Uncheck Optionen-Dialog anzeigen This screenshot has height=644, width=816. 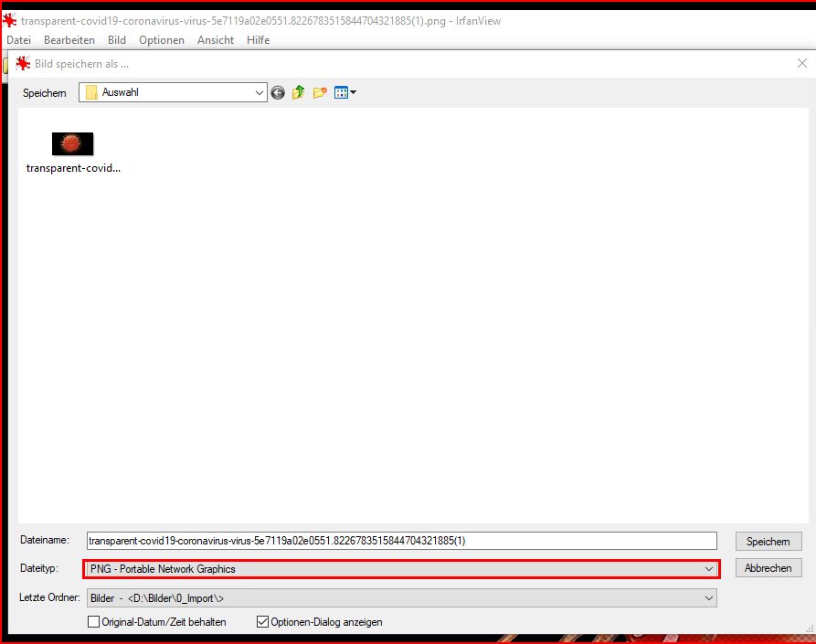tap(263, 622)
